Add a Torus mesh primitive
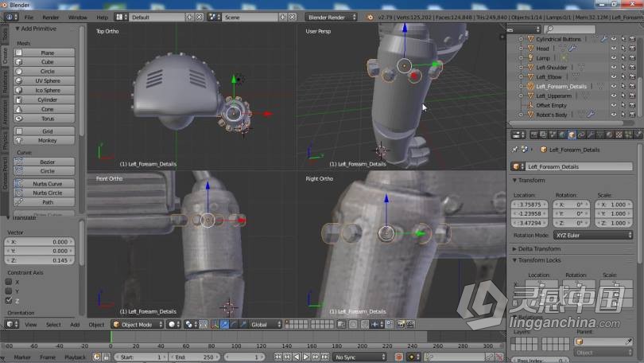The width and height of the screenshot is (644, 363). [44, 119]
